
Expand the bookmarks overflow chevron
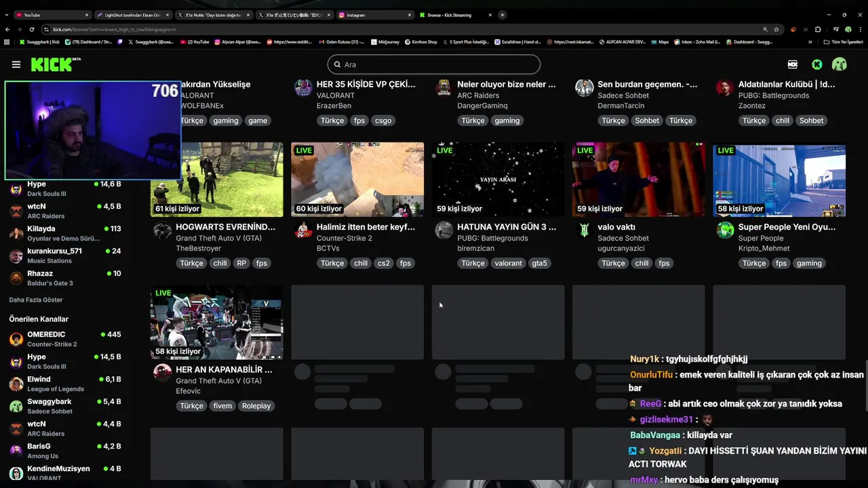[x=810, y=42]
